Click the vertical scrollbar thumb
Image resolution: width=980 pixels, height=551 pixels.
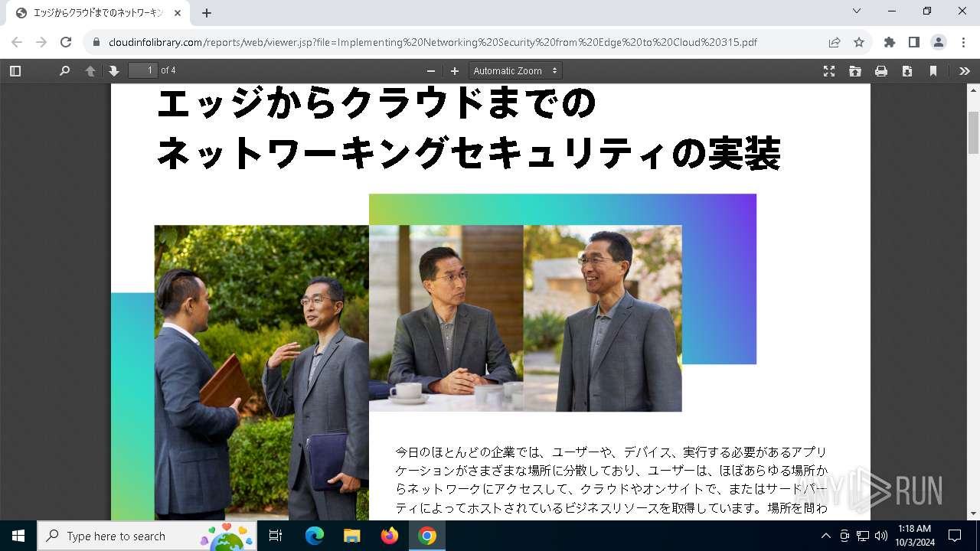pos(973,132)
